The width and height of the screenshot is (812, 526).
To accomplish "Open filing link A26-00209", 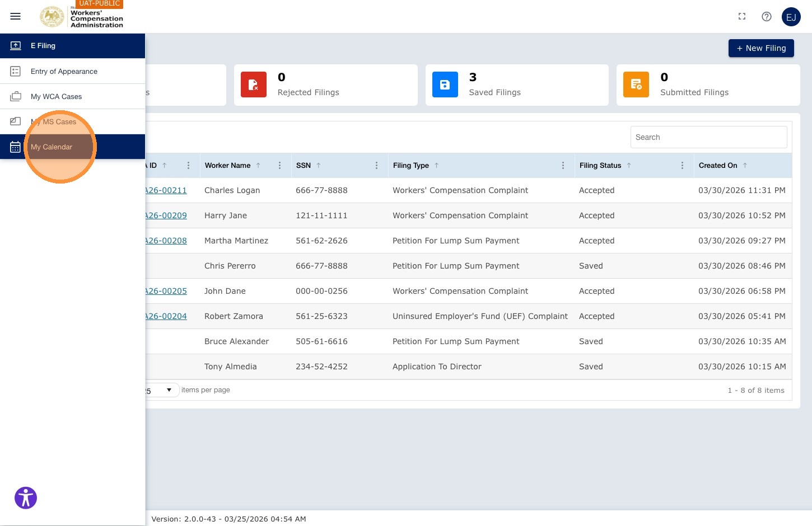I will click(166, 215).
